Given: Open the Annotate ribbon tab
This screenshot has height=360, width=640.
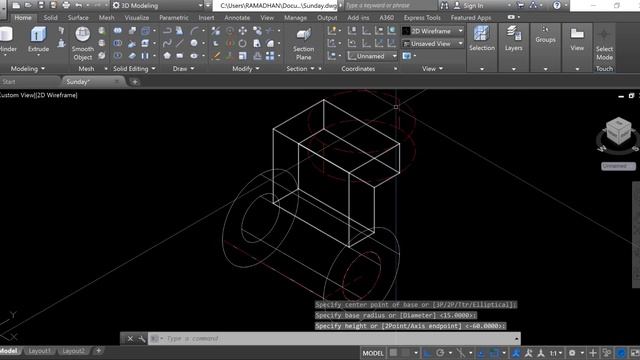Looking at the screenshot, I should [237, 18].
